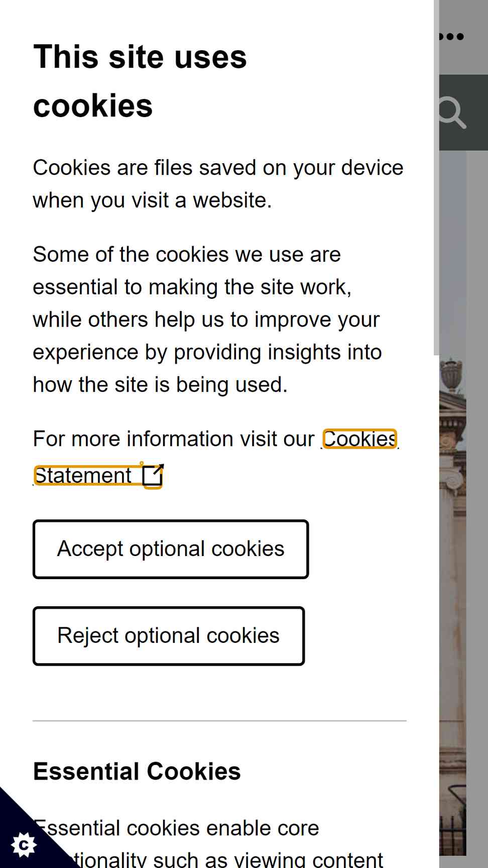Viewport: 488px width, 868px height.
Task: Click the magnifying glass search icon
Action: pyautogui.click(x=452, y=113)
